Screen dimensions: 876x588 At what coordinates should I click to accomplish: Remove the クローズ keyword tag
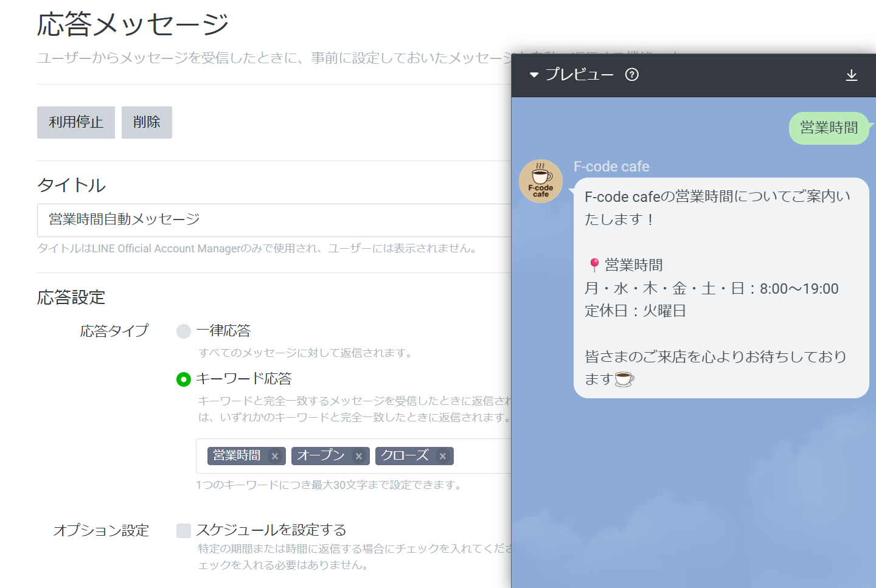(x=443, y=456)
